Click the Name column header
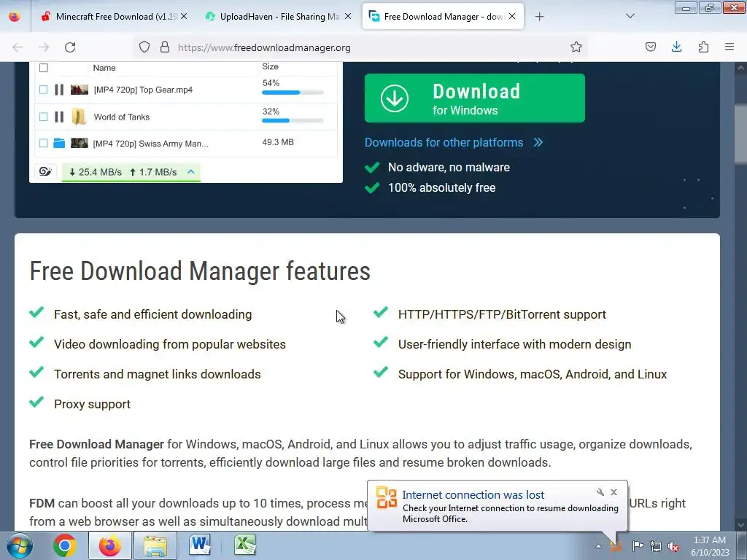This screenshot has height=560, width=747. tap(104, 68)
